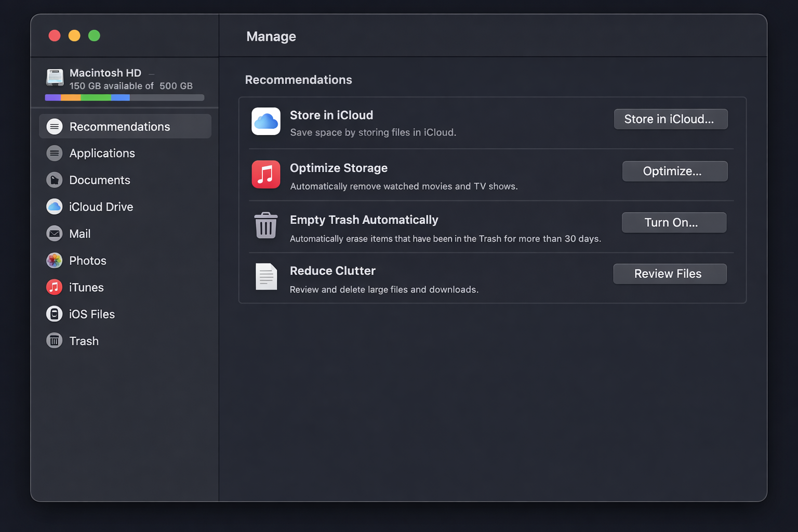Click the Optimize... button
The width and height of the screenshot is (798, 532).
(x=675, y=171)
